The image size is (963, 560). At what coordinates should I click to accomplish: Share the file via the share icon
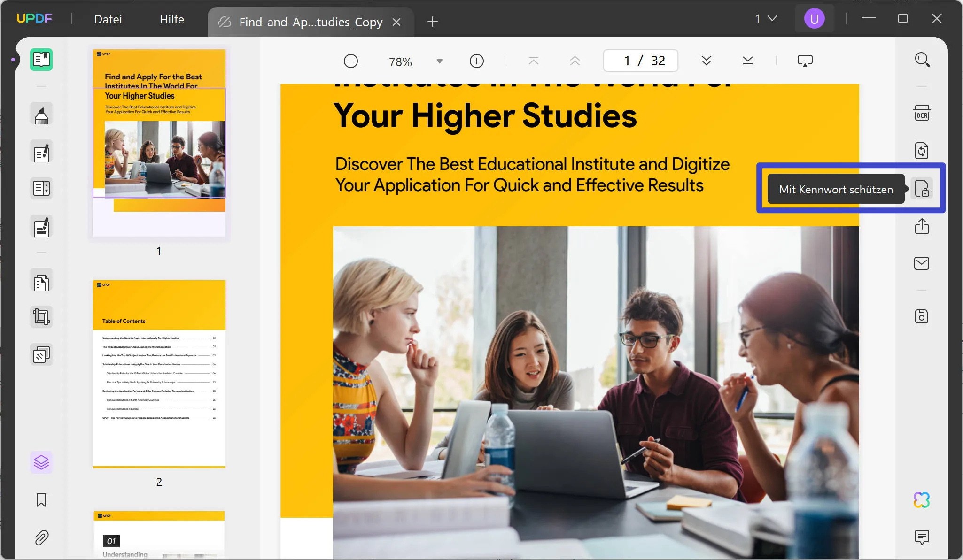pos(922,226)
